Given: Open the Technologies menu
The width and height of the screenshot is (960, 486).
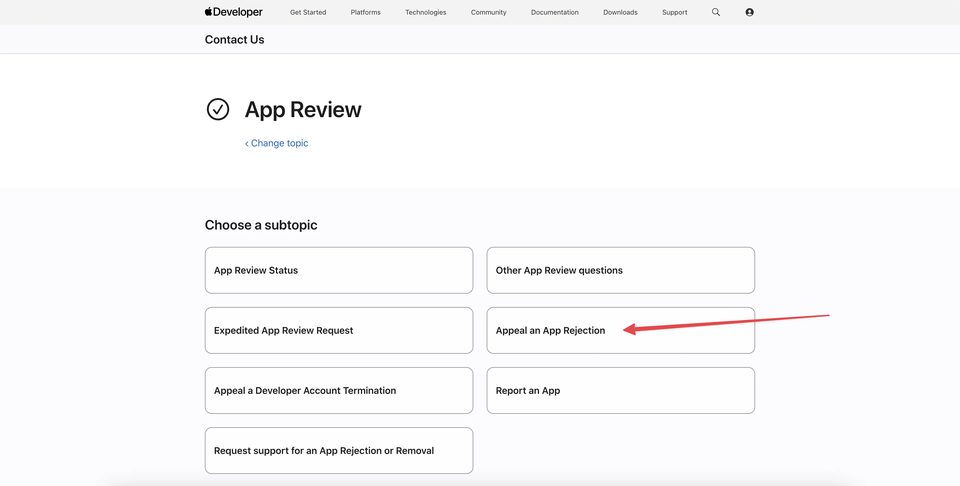Looking at the screenshot, I should (x=426, y=12).
